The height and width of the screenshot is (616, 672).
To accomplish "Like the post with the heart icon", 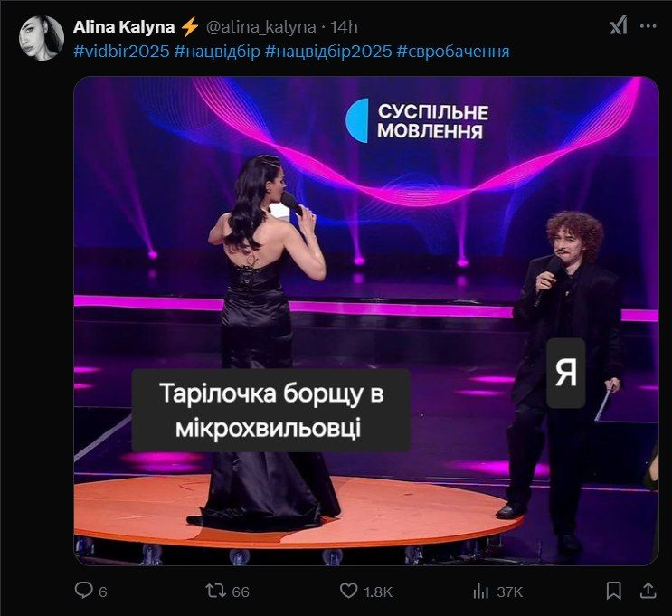I will [x=350, y=591].
